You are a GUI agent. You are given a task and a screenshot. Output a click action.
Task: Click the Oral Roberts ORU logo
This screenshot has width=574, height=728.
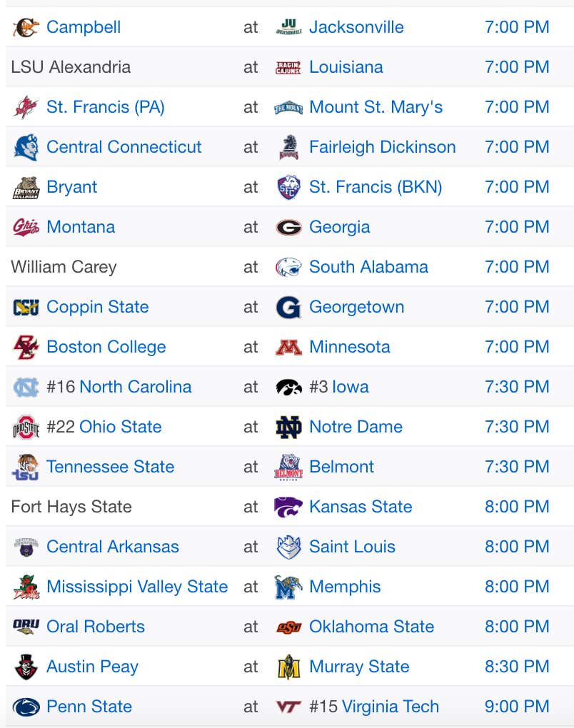26,627
